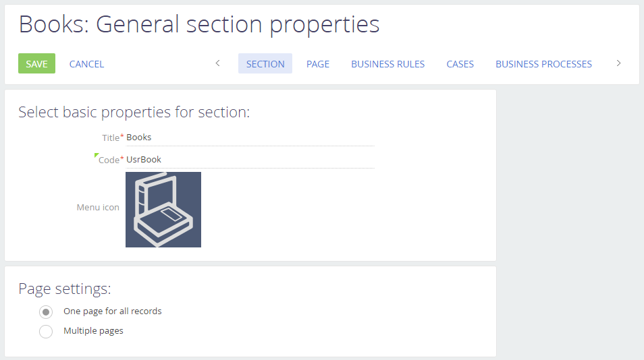Click the Menu icon label text
Viewport: 644px width, 360px height.
pos(98,208)
